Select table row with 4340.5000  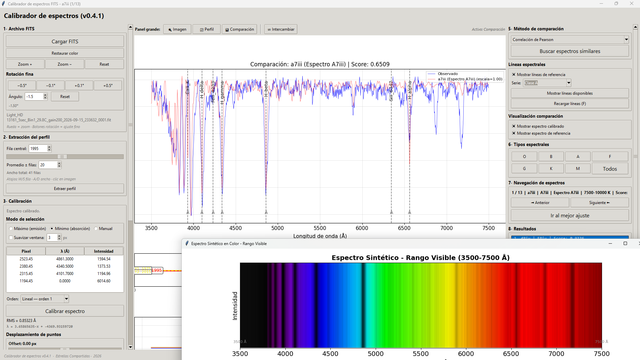[65, 266]
